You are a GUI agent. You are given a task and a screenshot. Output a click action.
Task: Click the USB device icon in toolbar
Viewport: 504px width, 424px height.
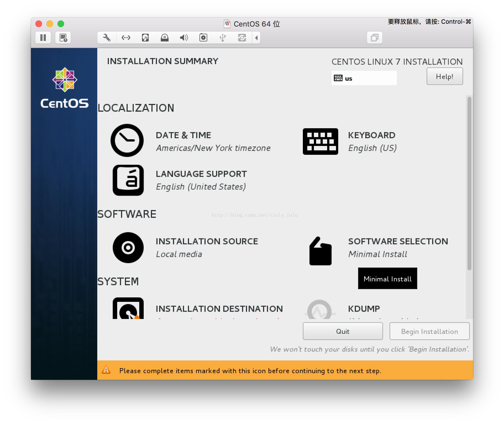223,38
